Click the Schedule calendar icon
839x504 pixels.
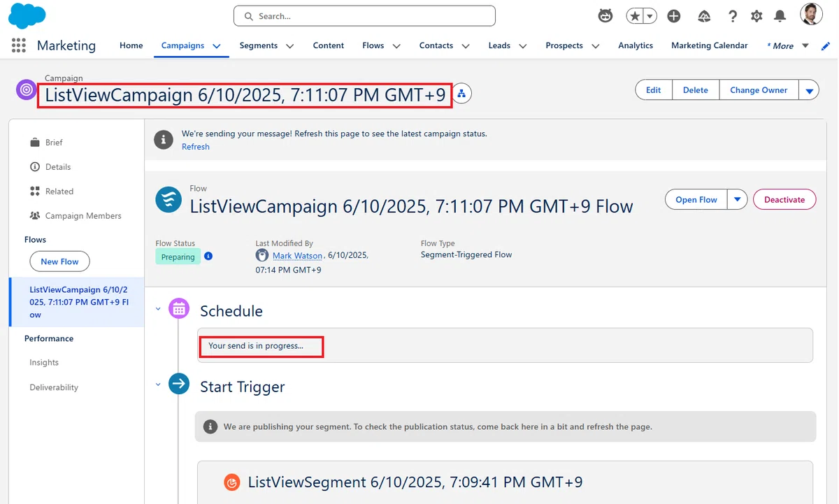click(x=179, y=308)
